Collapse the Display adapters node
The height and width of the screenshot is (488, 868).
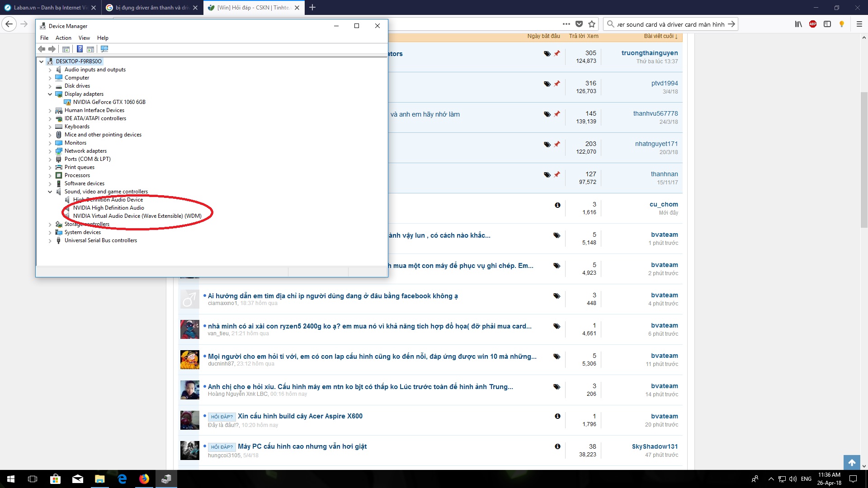click(50, 94)
